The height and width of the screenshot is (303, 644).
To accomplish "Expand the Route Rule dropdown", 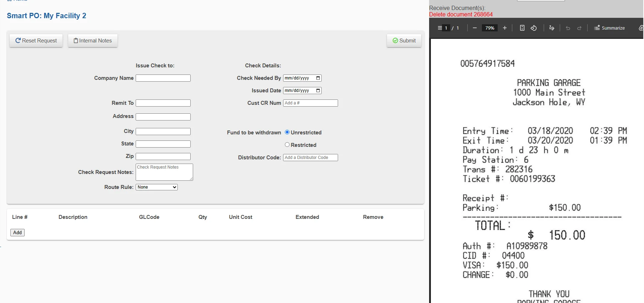I will (157, 187).
